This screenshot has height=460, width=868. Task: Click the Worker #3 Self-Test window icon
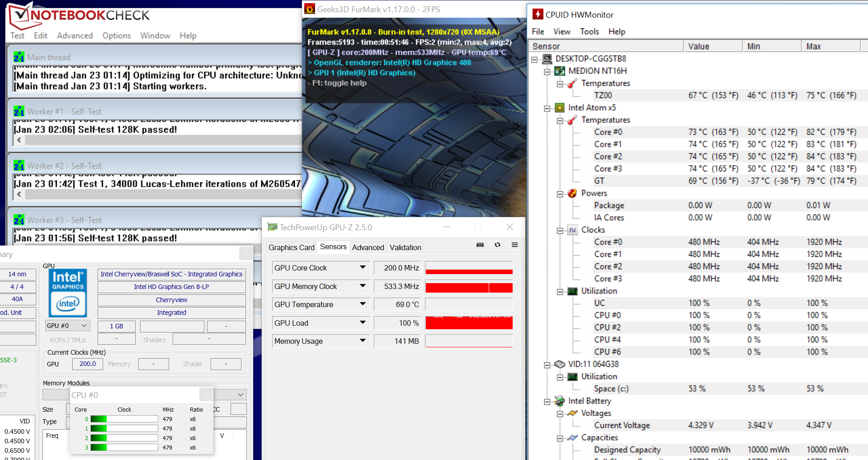(x=19, y=220)
